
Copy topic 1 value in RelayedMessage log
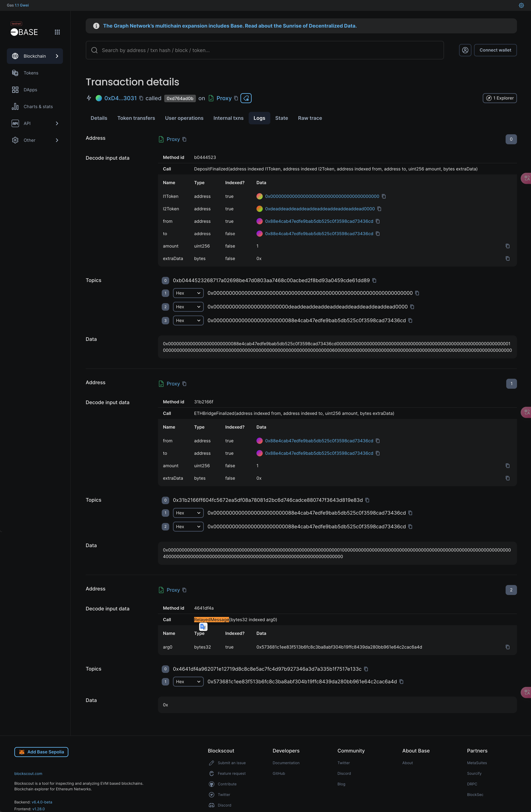pos(402,682)
